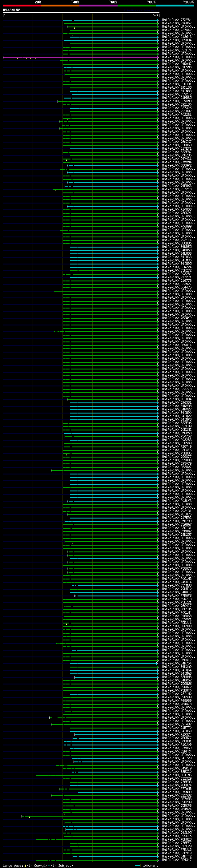This screenshot has height=868, width=197.
Task: Click the green ~80% identity color segment
Action: pyautogui.click(x=137, y=6)
